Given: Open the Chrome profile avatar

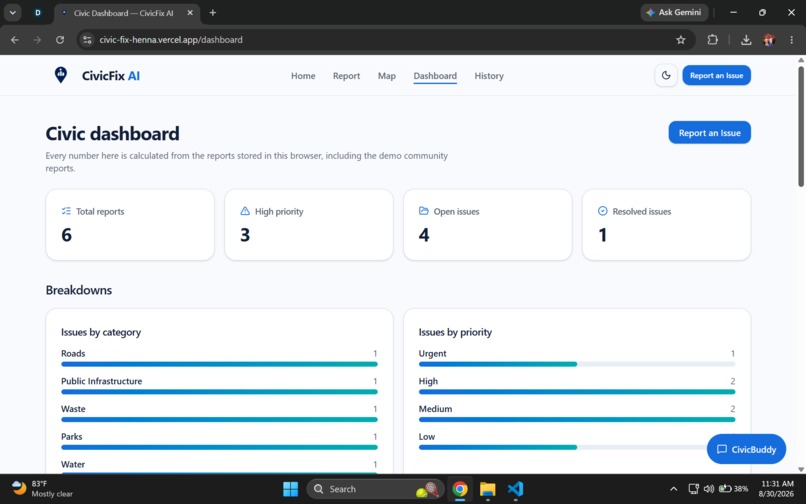Looking at the screenshot, I should pos(769,40).
